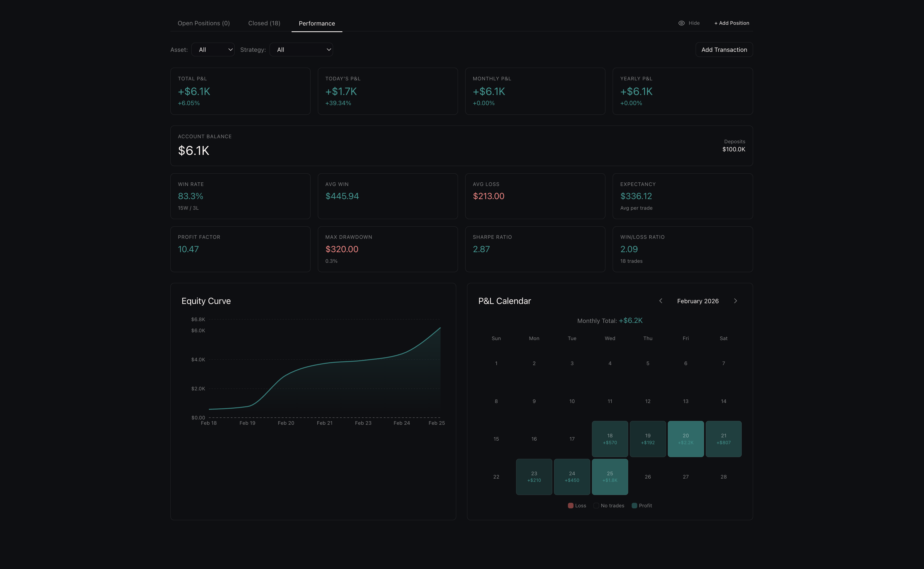Advance P&L Calendar to next month
Image resolution: width=924 pixels, height=569 pixels.
[x=735, y=301]
